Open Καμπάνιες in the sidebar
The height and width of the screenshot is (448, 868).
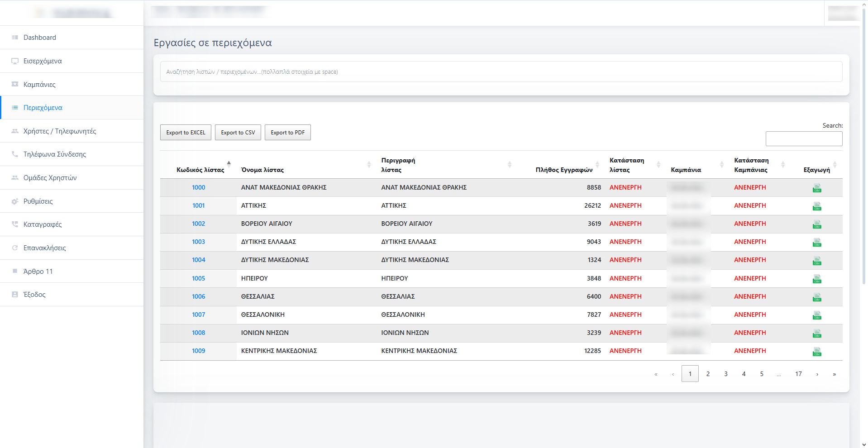pos(39,85)
